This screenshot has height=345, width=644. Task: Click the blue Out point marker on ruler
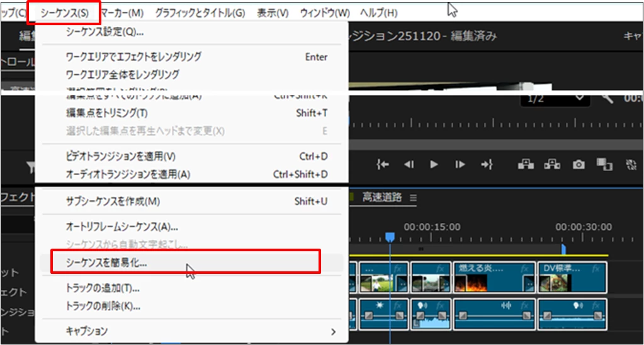pos(563,249)
